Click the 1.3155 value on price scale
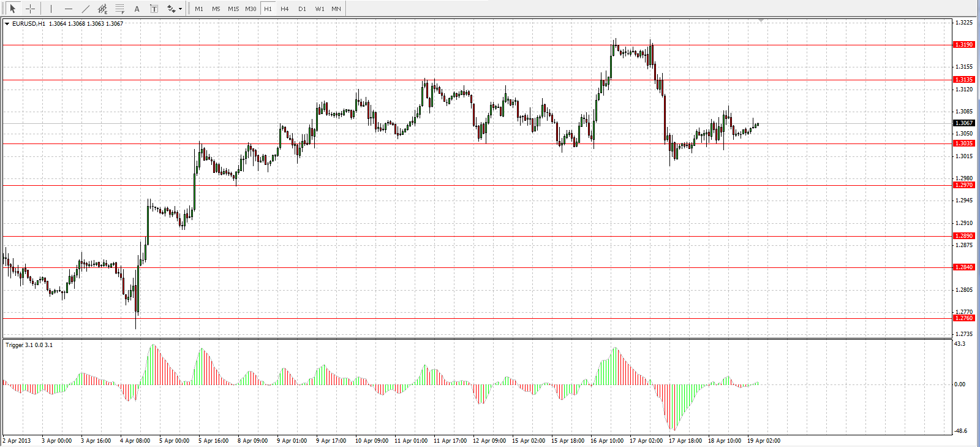Viewport: 980px width, 447px height. (964, 67)
